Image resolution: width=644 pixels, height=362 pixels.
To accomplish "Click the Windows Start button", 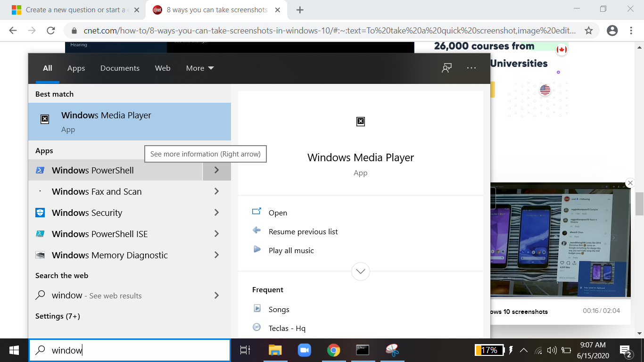I will pyautogui.click(x=14, y=350).
